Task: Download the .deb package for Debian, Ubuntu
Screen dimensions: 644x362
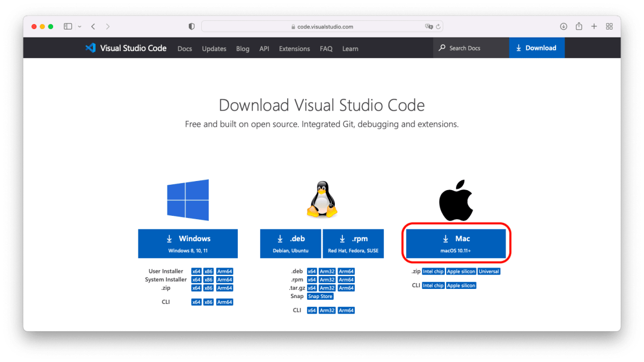Action: coord(290,244)
